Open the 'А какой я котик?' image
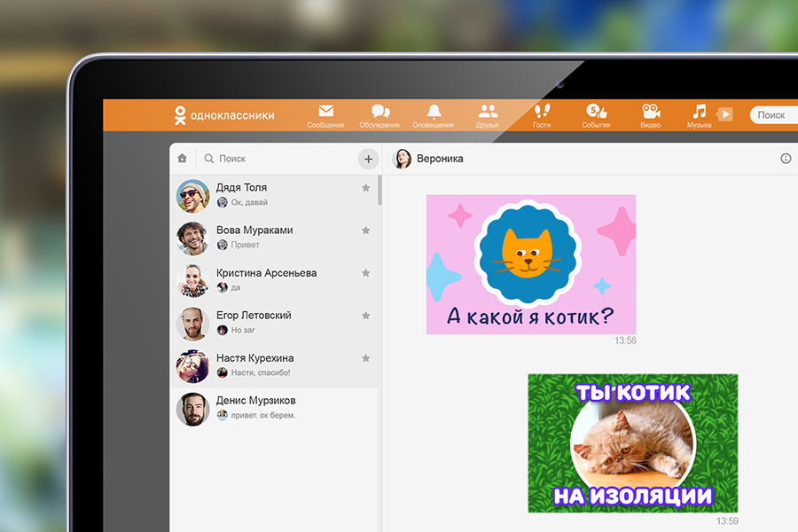The image size is (798, 532). coord(531,264)
